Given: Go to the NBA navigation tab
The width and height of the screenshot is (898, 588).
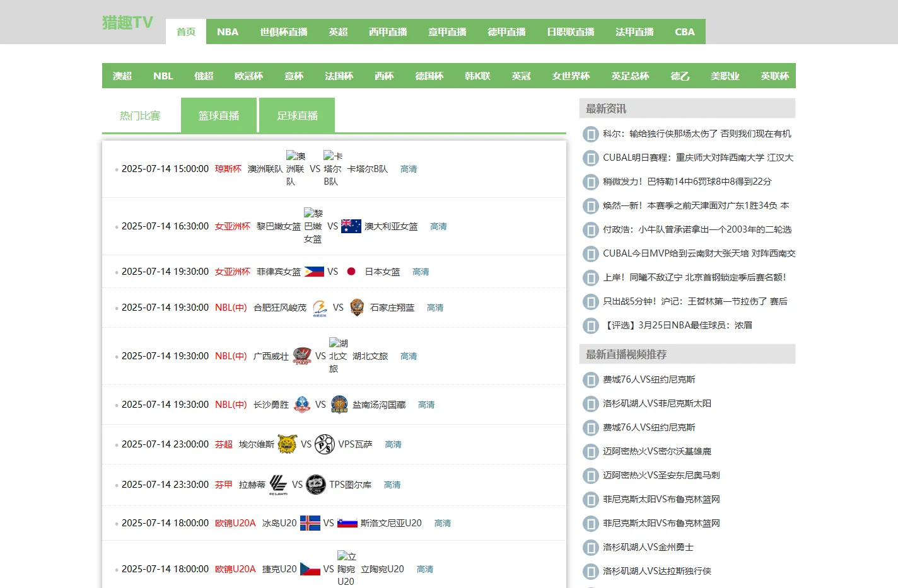Looking at the screenshot, I should pos(228,32).
